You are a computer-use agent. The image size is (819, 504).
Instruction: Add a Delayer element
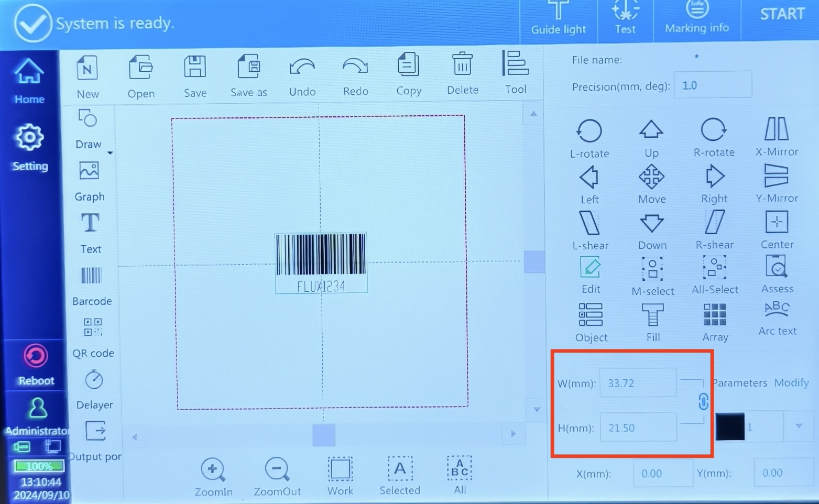(x=94, y=390)
